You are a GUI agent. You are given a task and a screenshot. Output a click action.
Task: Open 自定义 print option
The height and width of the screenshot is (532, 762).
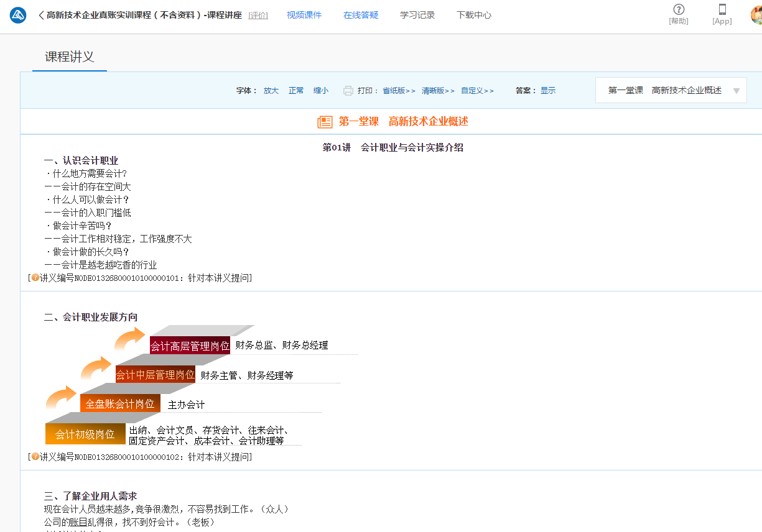tap(477, 91)
